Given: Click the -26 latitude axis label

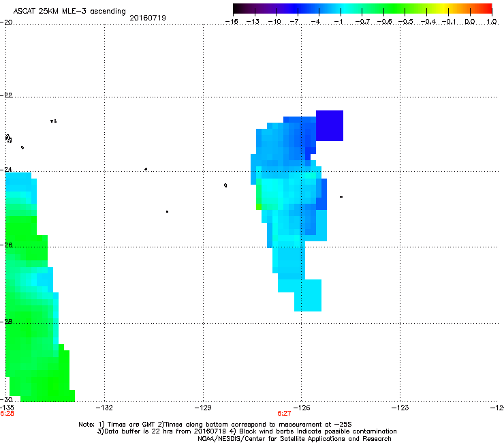Looking at the screenshot, I should tap(6, 245).
